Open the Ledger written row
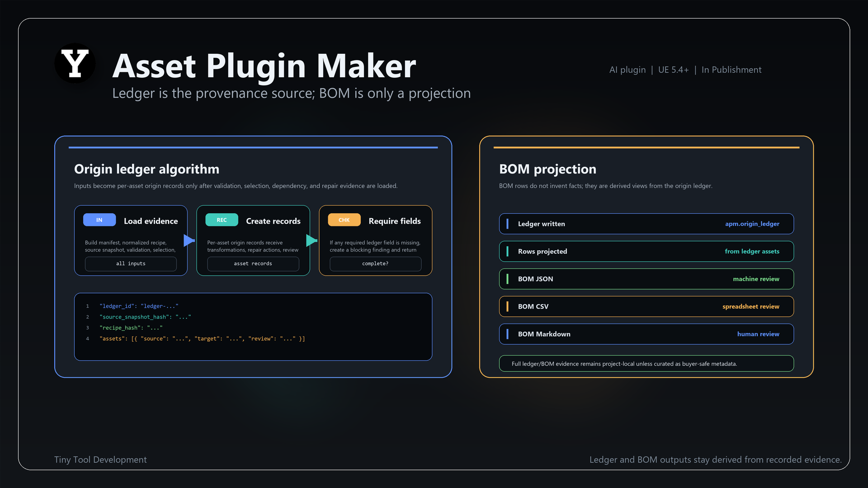868x488 pixels. click(646, 224)
